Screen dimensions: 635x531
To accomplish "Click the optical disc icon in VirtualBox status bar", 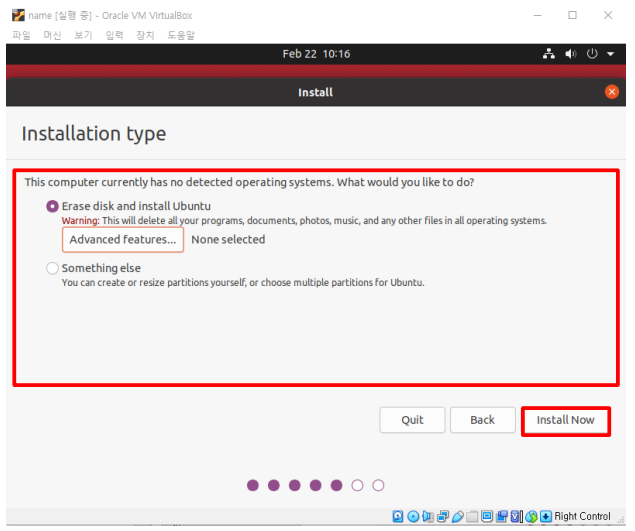I will (413, 516).
